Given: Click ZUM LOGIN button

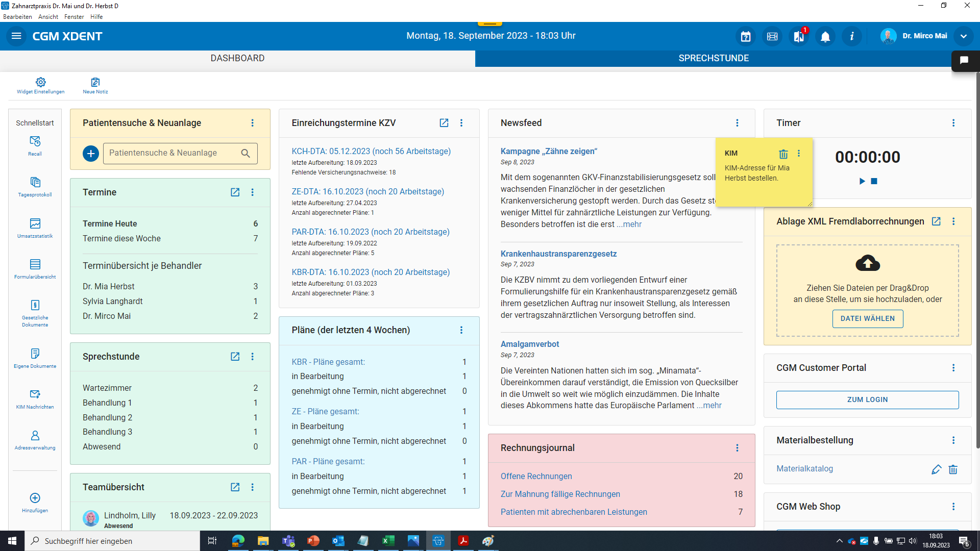Looking at the screenshot, I should coord(868,400).
